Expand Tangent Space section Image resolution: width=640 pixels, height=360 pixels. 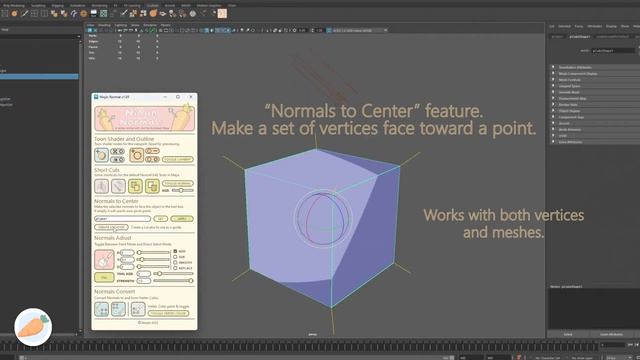(595, 86)
